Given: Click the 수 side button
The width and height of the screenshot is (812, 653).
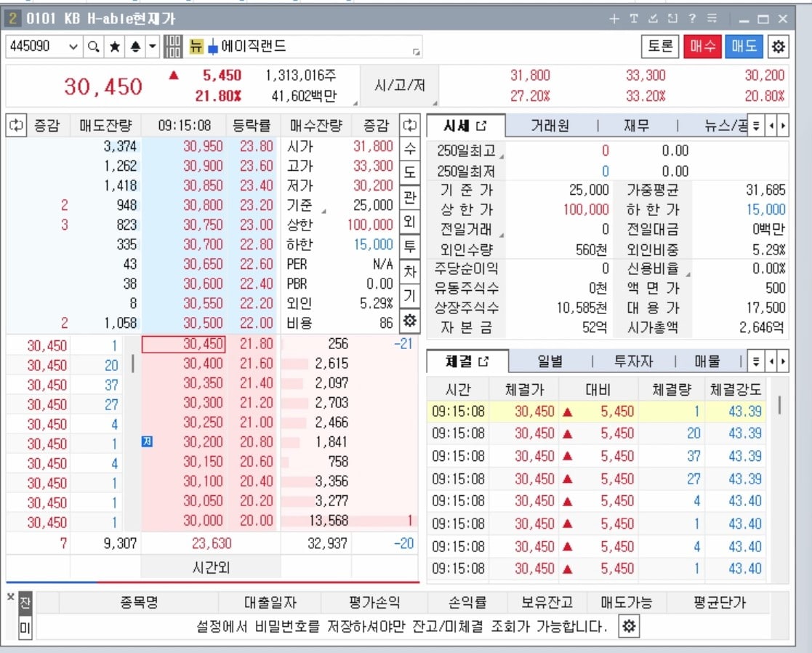Looking at the screenshot, I should coord(409,149).
